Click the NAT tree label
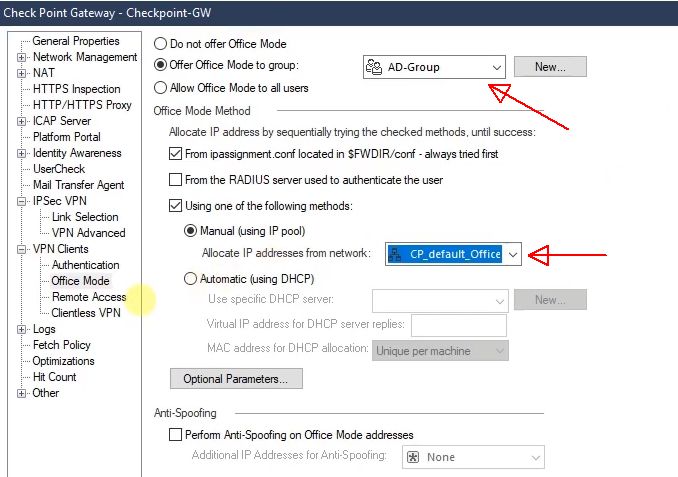Image resolution: width=678 pixels, height=477 pixels. tap(44, 73)
